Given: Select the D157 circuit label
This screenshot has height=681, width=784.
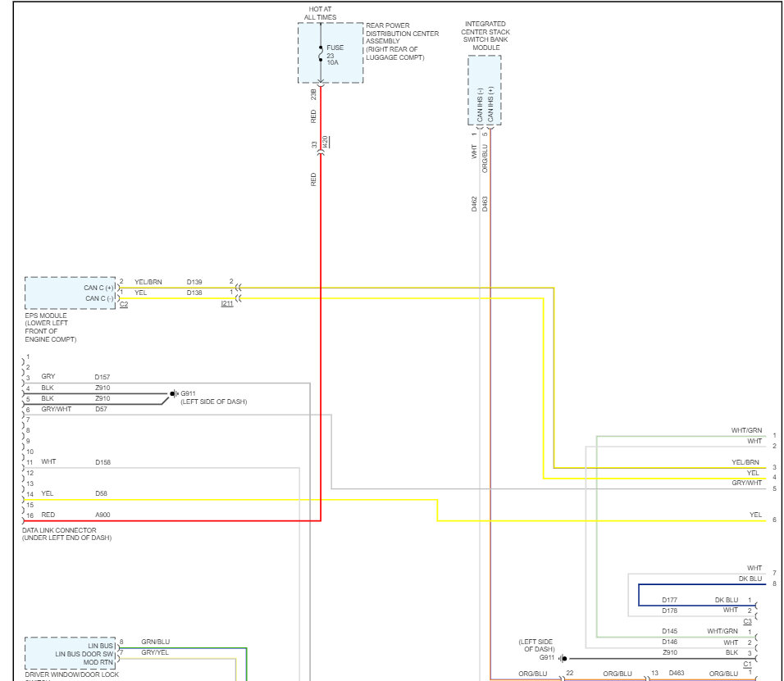Looking at the screenshot, I should point(102,377).
